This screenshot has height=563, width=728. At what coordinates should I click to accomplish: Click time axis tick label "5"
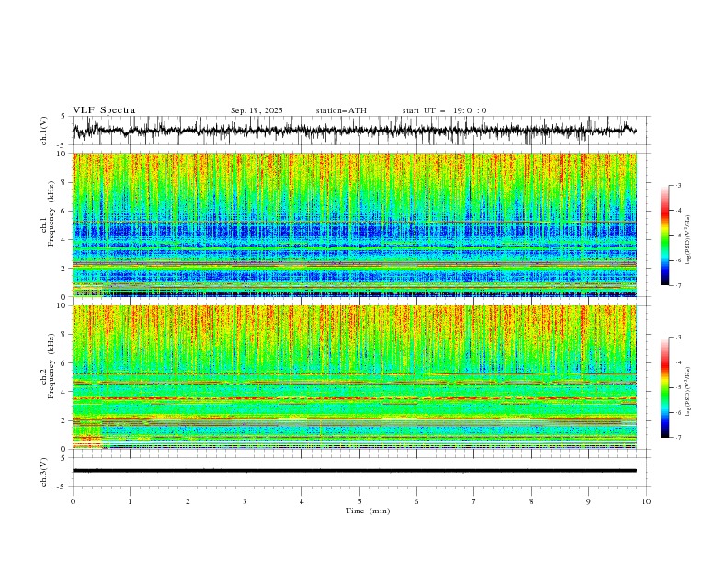359,501
